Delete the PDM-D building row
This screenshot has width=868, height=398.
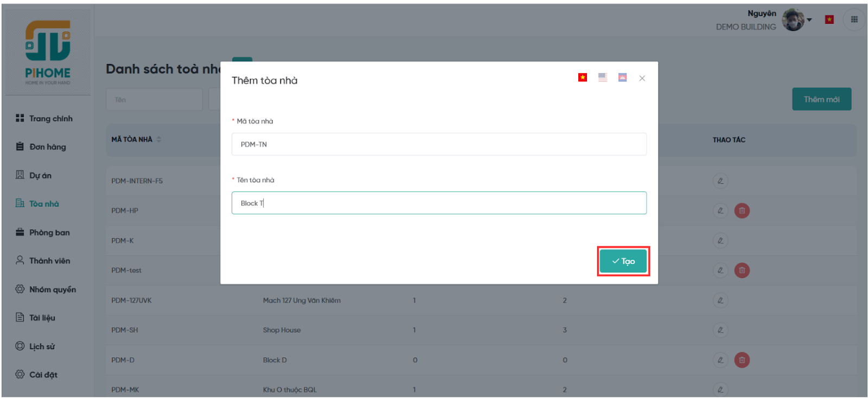tap(742, 360)
